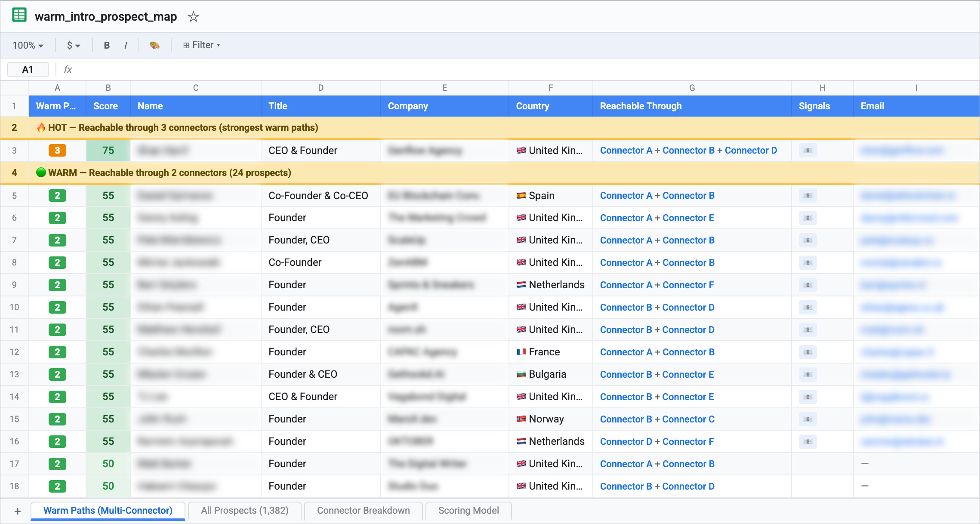Image resolution: width=980 pixels, height=524 pixels.
Task: Click the signals icon in row 3
Action: point(807,151)
